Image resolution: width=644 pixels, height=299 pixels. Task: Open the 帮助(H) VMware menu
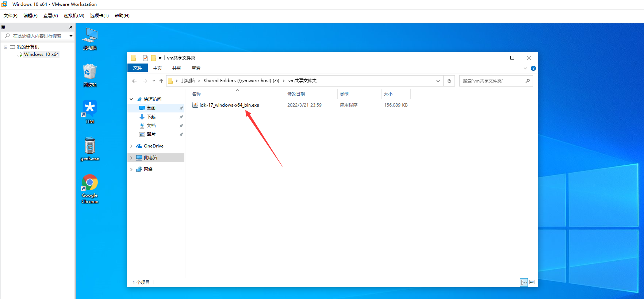[122, 16]
